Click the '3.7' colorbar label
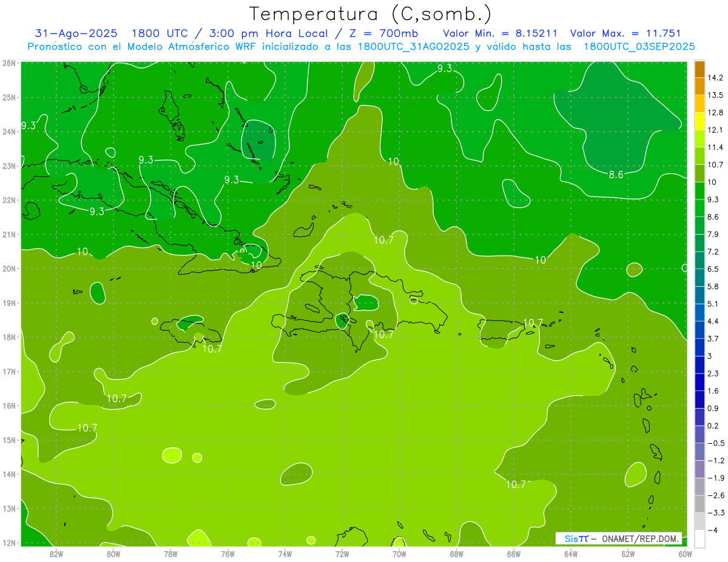 pos(713,338)
